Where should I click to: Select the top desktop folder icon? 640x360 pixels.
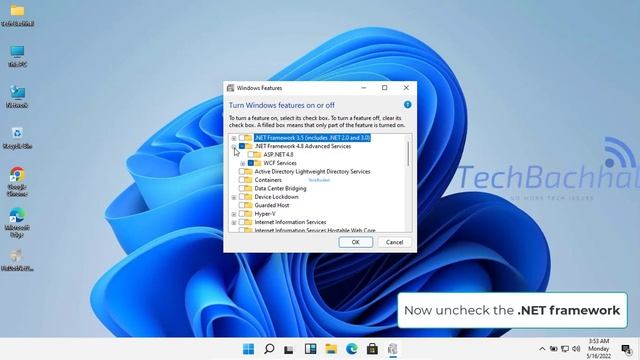(17, 16)
